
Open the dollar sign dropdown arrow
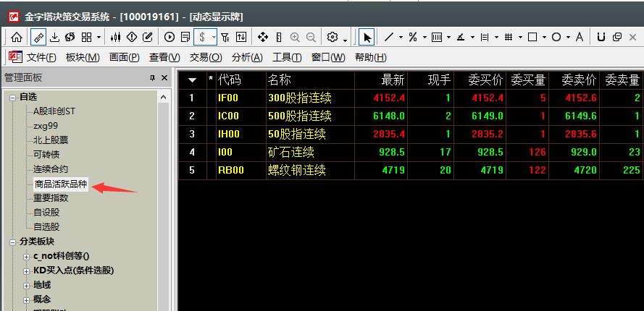pyautogui.click(x=214, y=38)
